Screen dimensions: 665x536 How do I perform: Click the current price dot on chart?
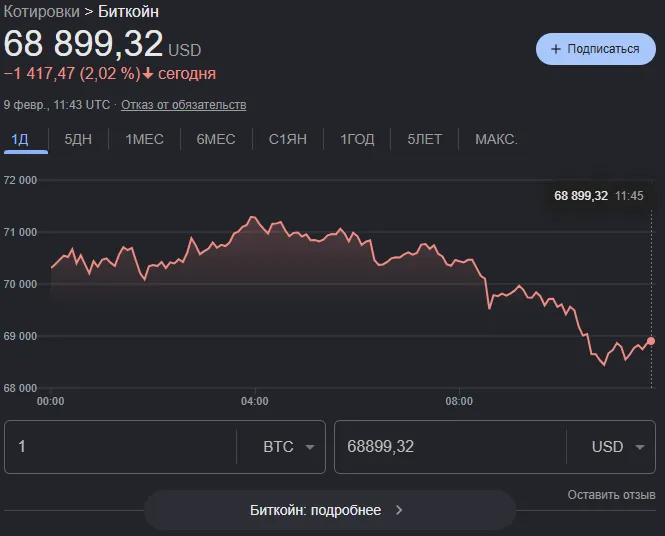(x=651, y=341)
